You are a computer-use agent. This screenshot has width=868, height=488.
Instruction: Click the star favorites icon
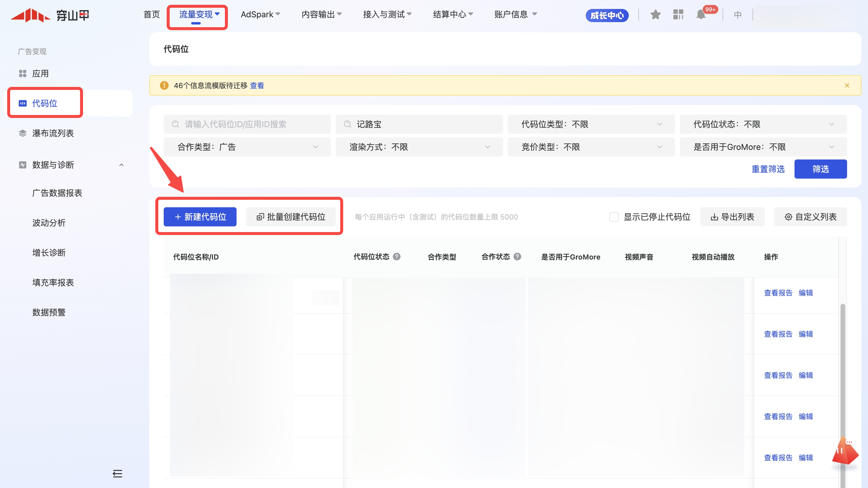pyautogui.click(x=655, y=15)
